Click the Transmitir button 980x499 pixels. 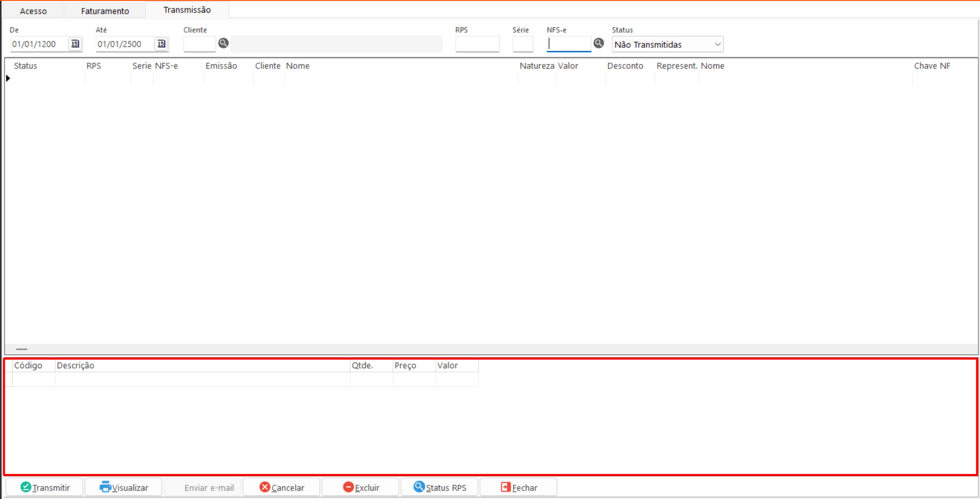pyautogui.click(x=45, y=487)
